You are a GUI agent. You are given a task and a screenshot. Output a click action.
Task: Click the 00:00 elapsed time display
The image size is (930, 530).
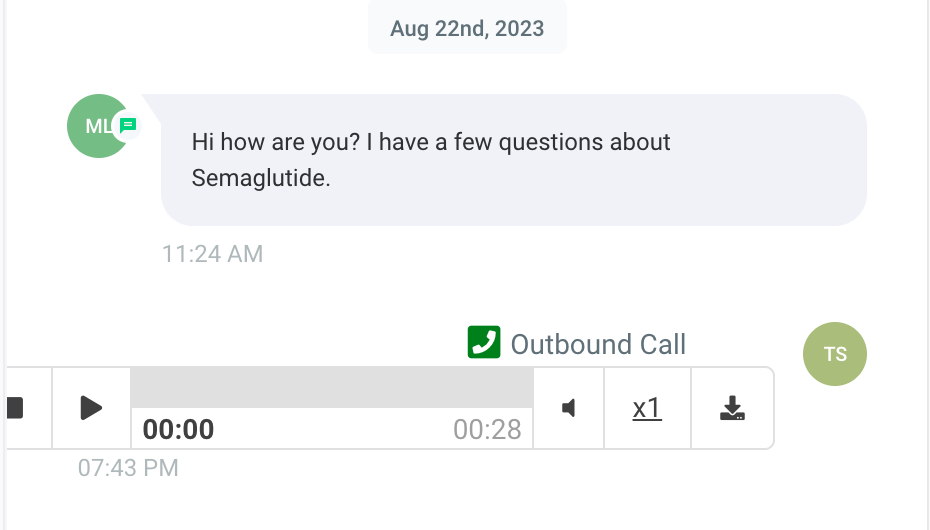[179, 429]
